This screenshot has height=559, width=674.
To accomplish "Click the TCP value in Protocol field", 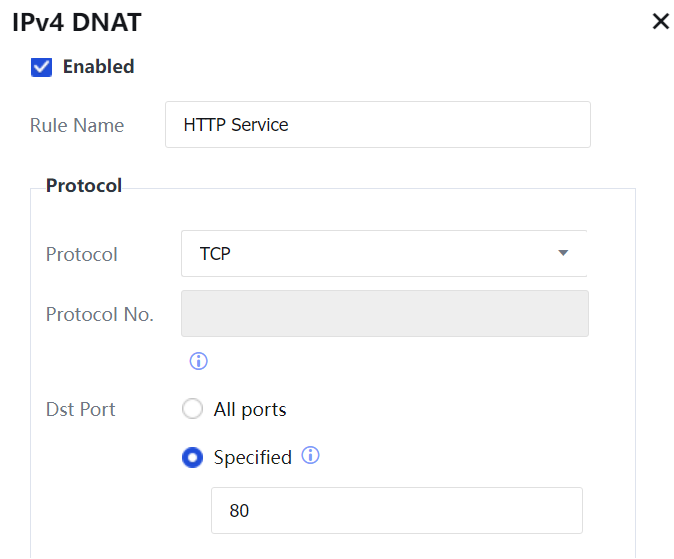I will pyautogui.click(x=215, y=254).
